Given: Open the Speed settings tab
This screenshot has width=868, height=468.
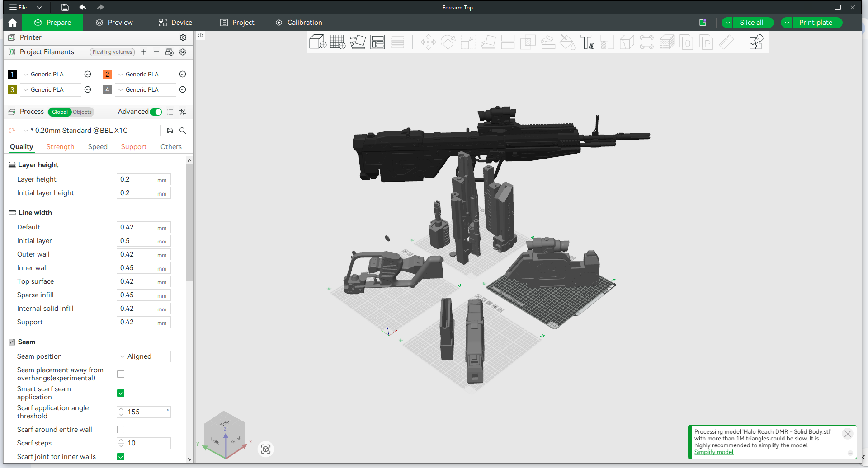Looking at the screenshot, I should [x=98, y=147].
